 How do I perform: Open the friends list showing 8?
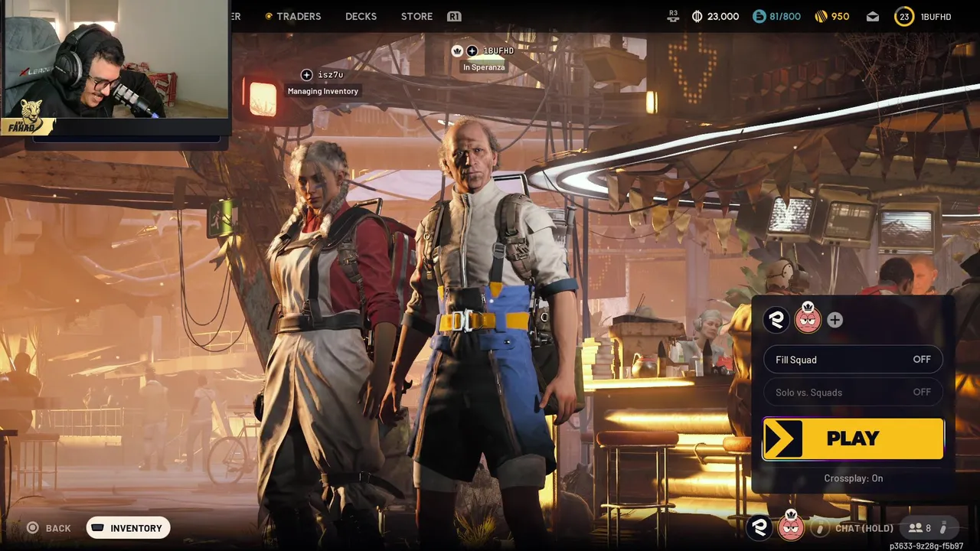click(920, 528)
